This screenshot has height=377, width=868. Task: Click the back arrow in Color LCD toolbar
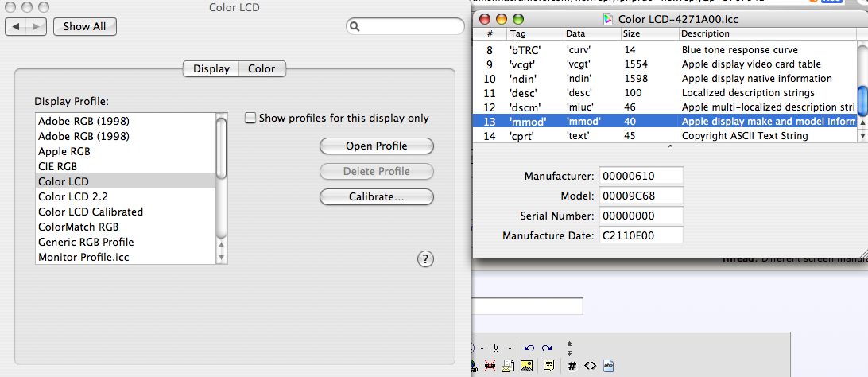coord(16,26)
